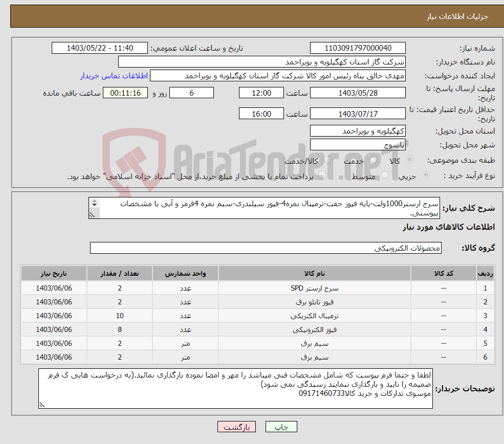
Task: Click the واحد شمارش column header
Action: [185, 273]
